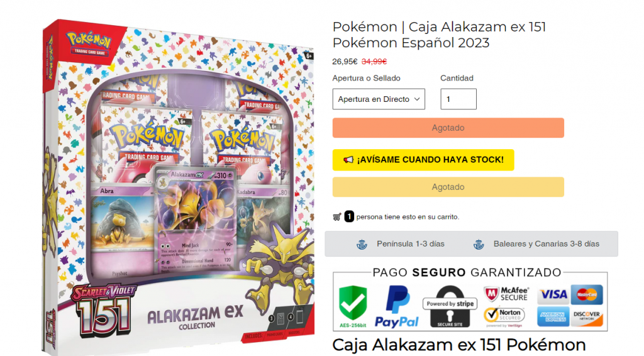Click the yellow Agotado button

[x=448, y=187]
